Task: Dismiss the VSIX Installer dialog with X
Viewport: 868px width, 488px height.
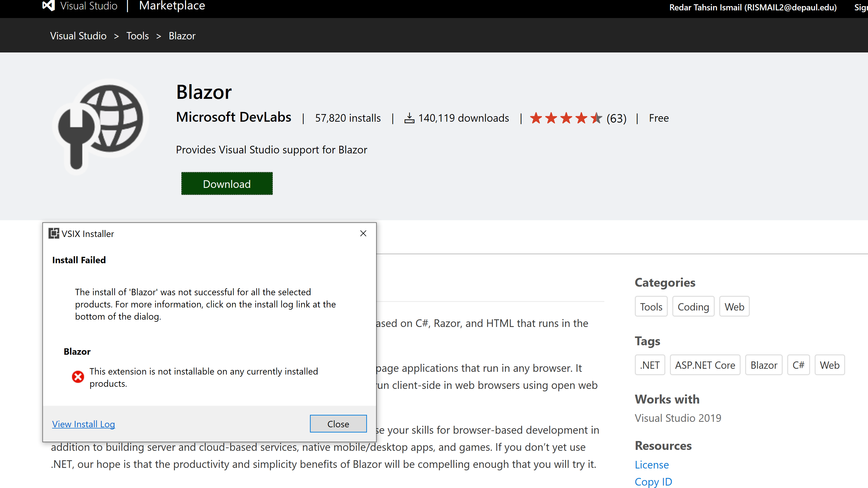Action: 363,233
